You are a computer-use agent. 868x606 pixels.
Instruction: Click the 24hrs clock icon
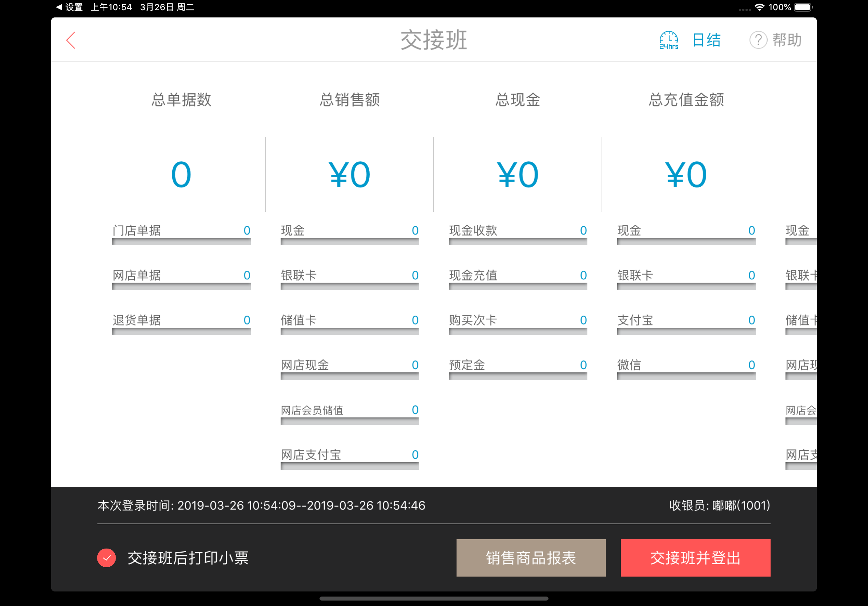[x=668, y=40]
